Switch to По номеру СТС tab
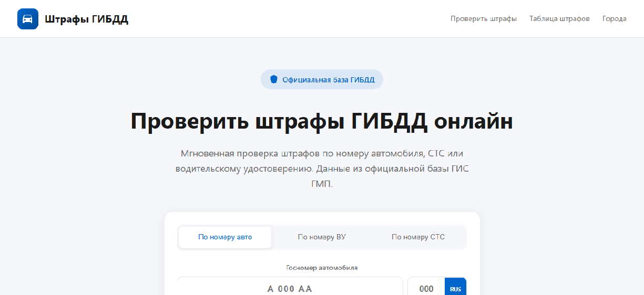 tap(418, 237)
